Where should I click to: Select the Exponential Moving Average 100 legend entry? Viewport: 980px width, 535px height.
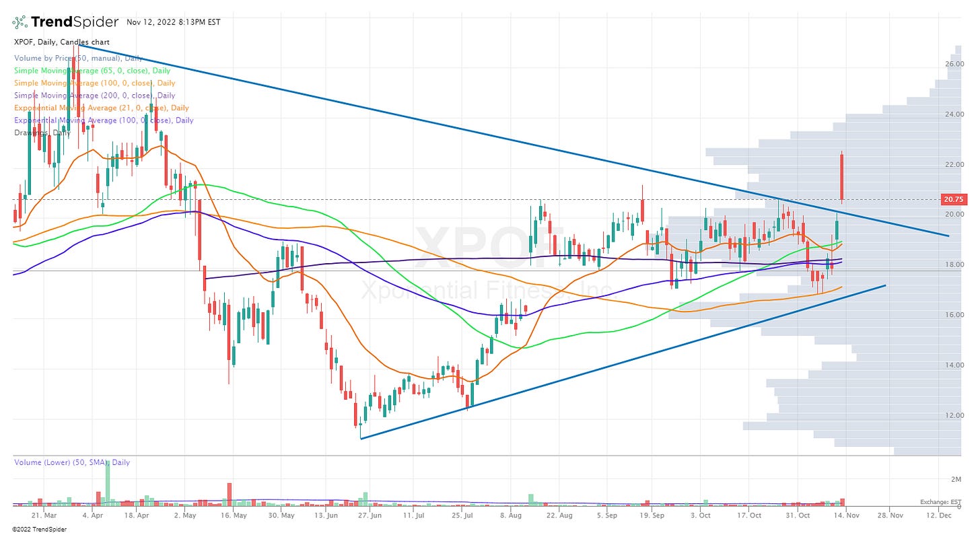click(x=104, y=120)
